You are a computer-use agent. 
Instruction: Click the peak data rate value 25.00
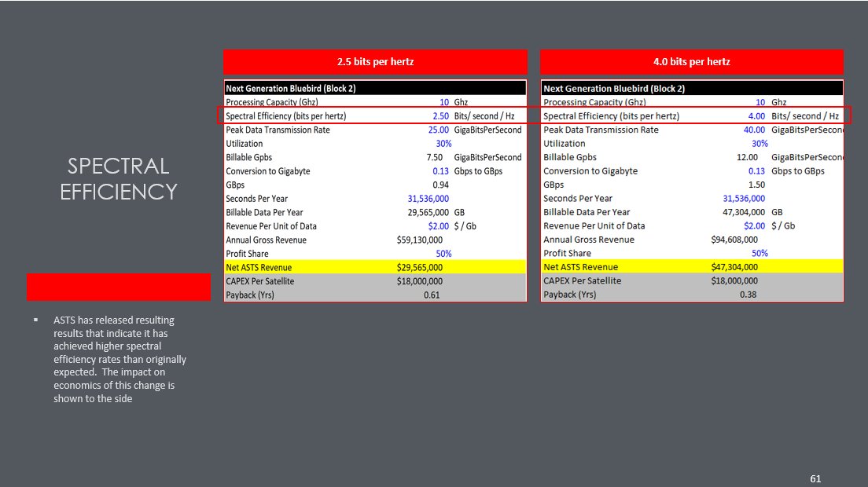pyautogui.click(x=439, y=130)
